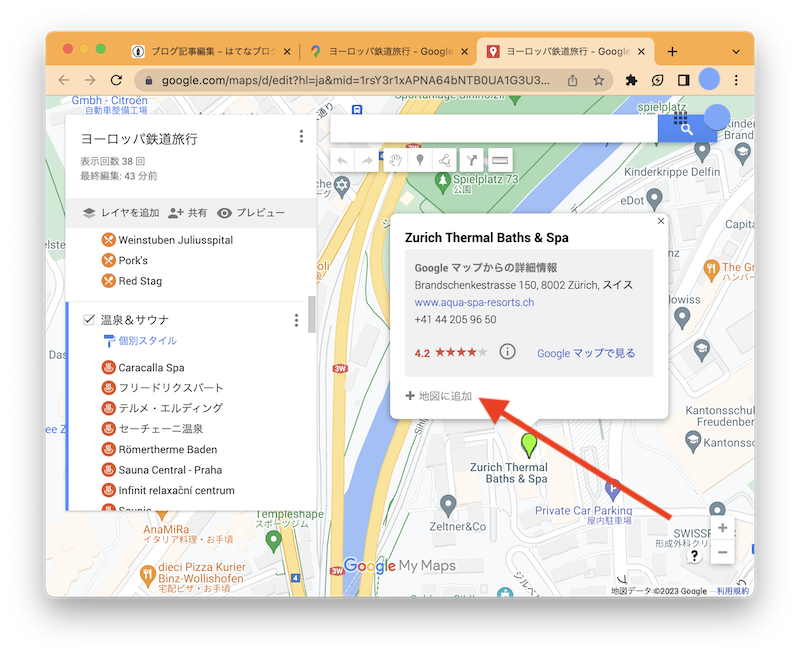The height and width of the screenshot is (657, 800).
Task: Click the map zoom out minus button
Action: (722, 552)
